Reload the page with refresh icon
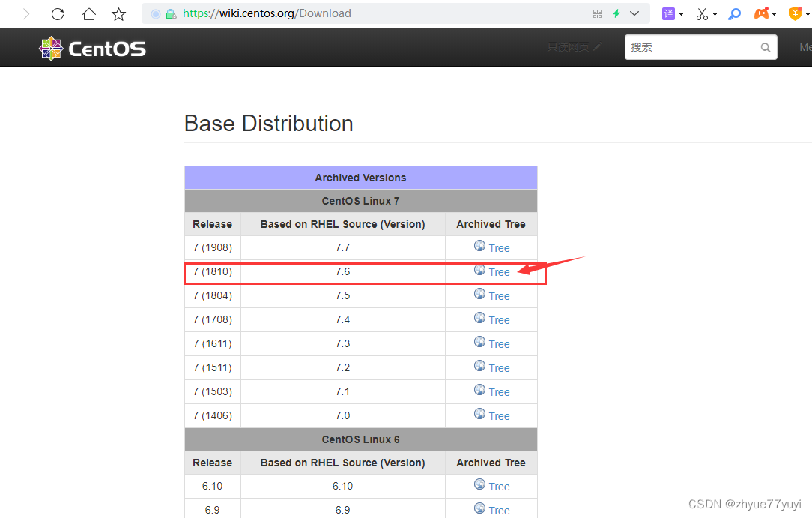The width and height of the screenshot is (812, 518). [x=58, y=14]
